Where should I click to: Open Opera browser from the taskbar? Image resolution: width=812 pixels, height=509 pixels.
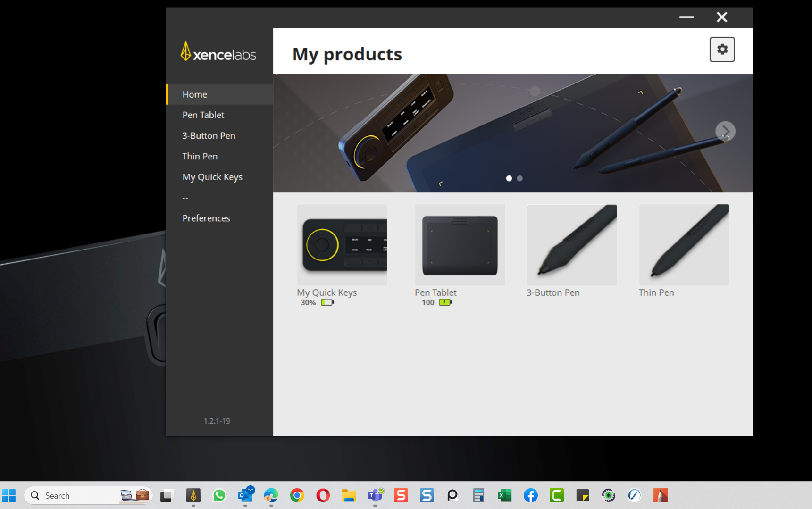point(323,495)
